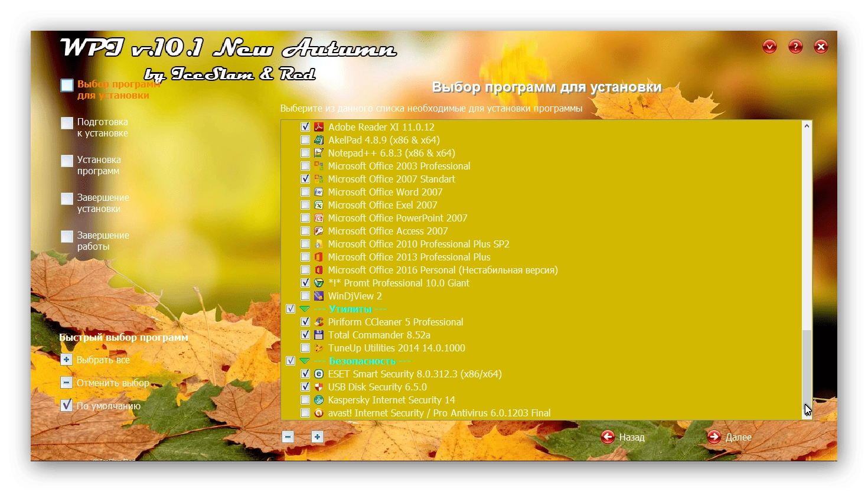Go to Установка программ step
868x492 pixels.
91,165
